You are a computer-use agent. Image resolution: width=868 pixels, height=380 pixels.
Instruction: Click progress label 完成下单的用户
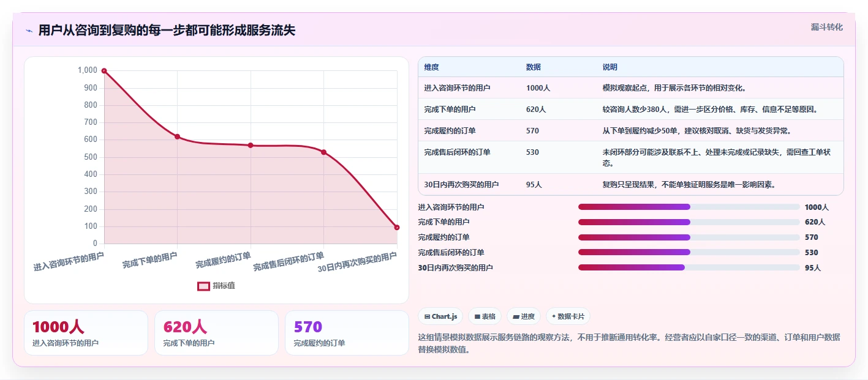pos(443,222)
